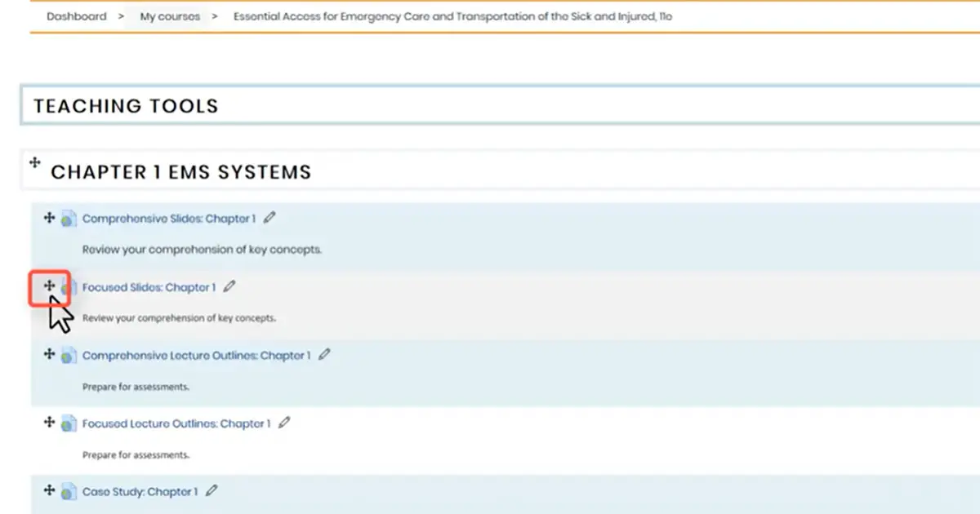Screen dimensions: 980x514
Task: Click the edit pencil beside Case Study: Chapter 1
Action: coord(212,490)
